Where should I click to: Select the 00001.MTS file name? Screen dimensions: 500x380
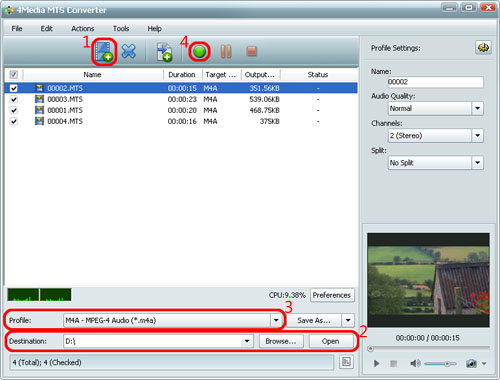65,110
